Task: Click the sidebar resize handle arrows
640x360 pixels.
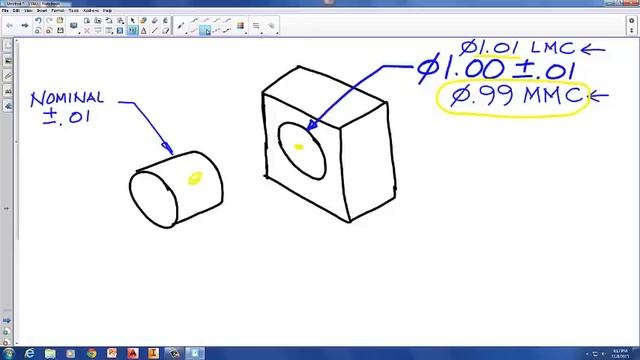Action: click(x=6, y=208)
